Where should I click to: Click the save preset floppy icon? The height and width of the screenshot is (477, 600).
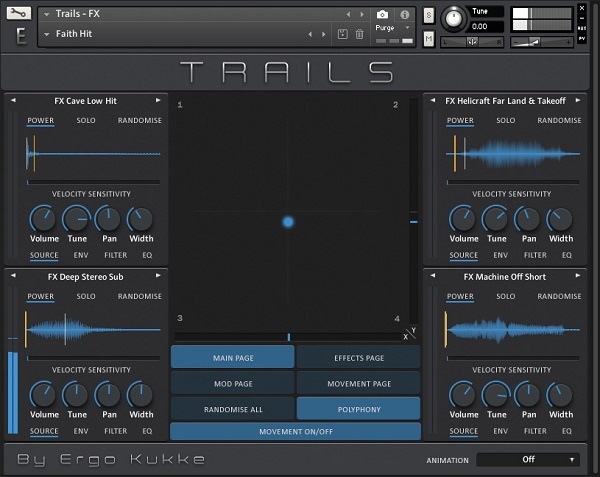(342, 34)
